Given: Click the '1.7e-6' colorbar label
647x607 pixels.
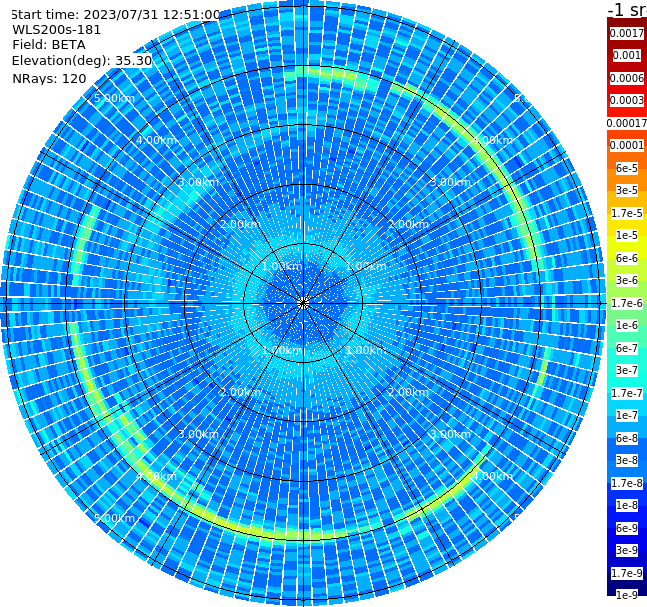Looking at the screenshot, I should pos(627,303).
